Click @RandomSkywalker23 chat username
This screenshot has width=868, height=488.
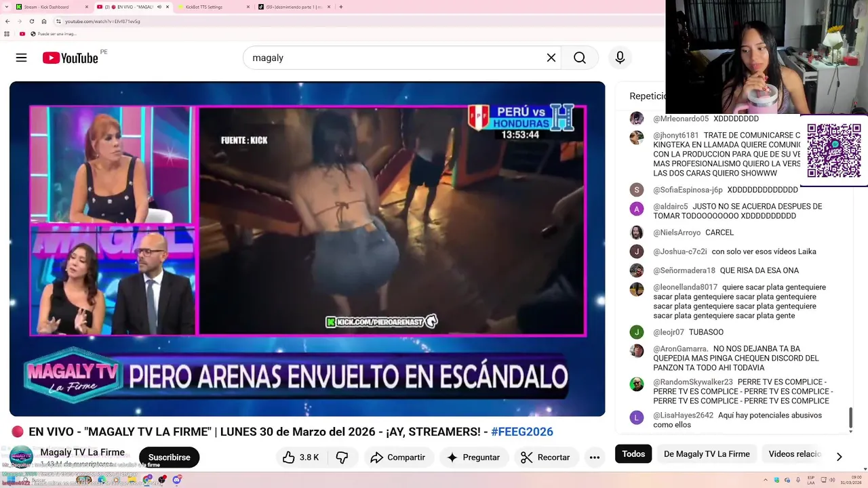[692, 382]
